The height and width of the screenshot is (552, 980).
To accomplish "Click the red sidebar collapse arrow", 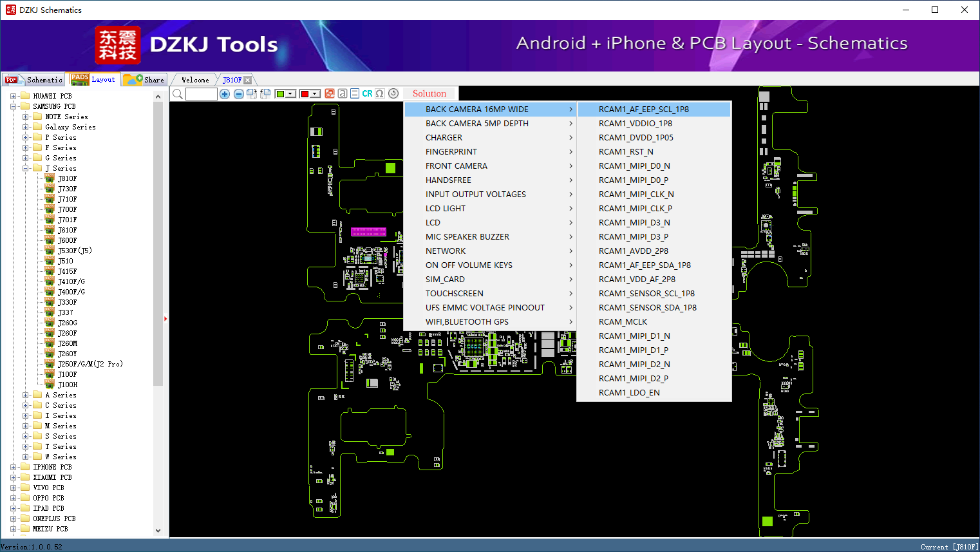I will [165, 318].
